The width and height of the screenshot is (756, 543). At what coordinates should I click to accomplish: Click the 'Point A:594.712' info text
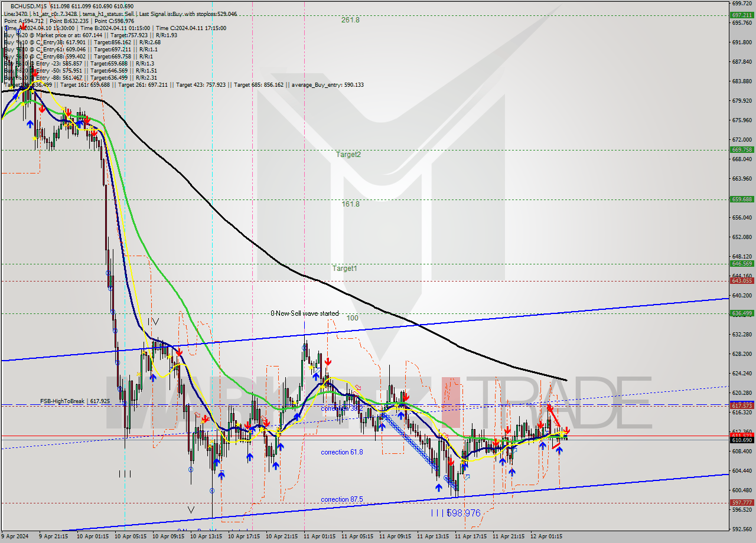click(x=23, y=21)
